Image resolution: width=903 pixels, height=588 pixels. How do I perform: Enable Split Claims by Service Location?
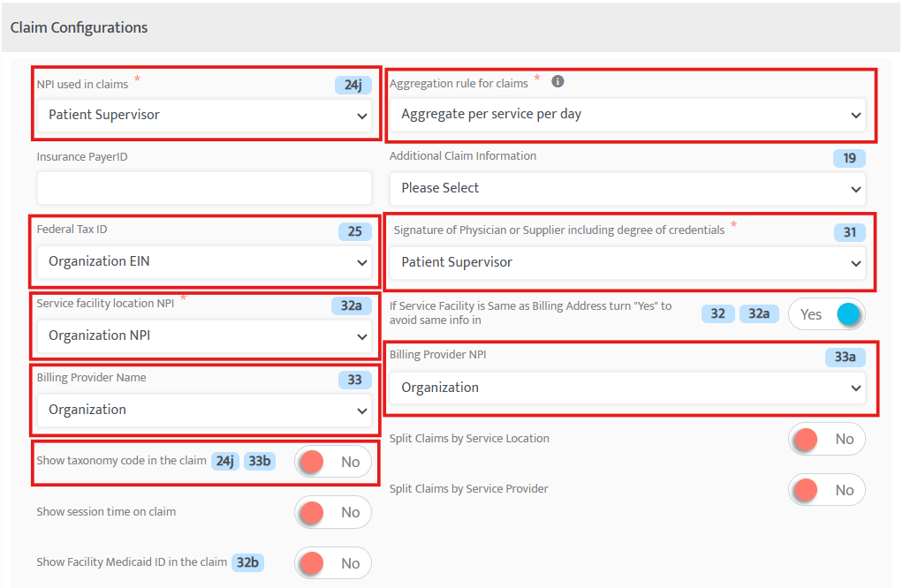pos(827,439)
